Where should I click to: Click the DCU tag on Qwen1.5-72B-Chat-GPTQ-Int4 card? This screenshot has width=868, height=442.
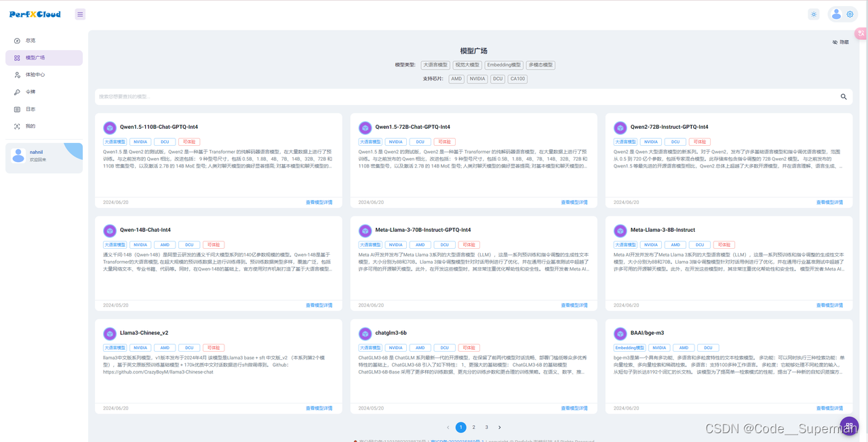[x=420, y=142]
